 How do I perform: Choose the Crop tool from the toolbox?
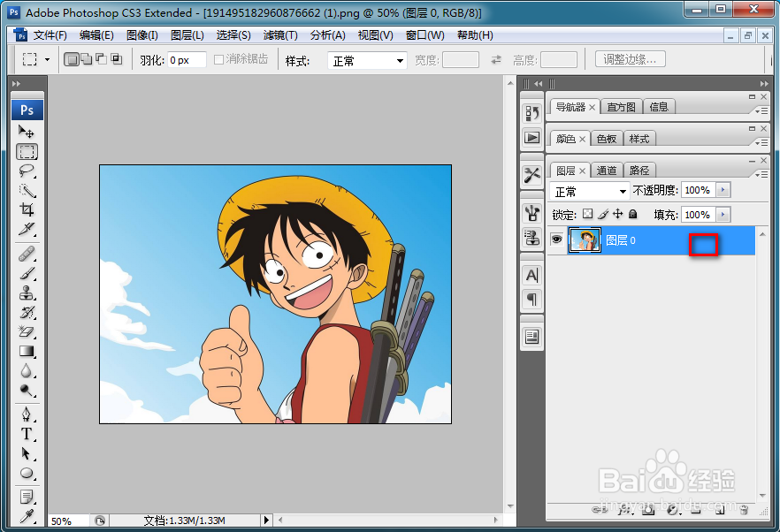click(27, 209)
